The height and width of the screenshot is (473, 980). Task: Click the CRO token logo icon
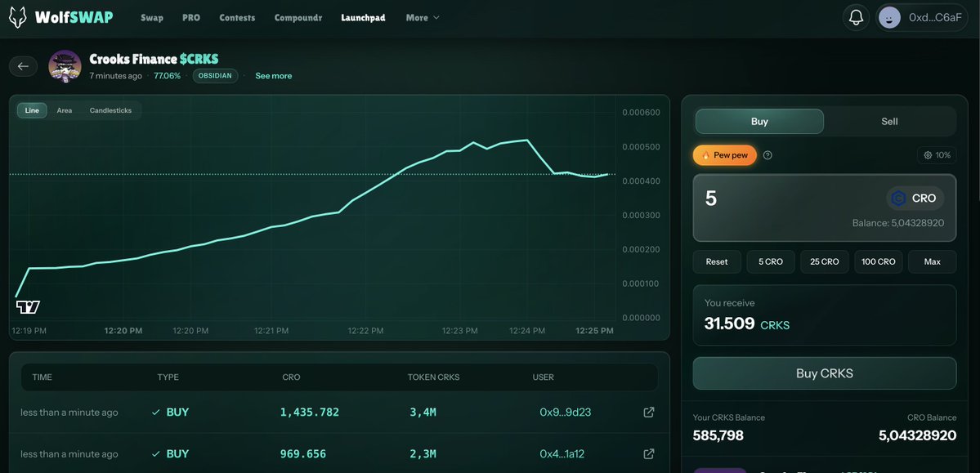[x=898, y=198]
